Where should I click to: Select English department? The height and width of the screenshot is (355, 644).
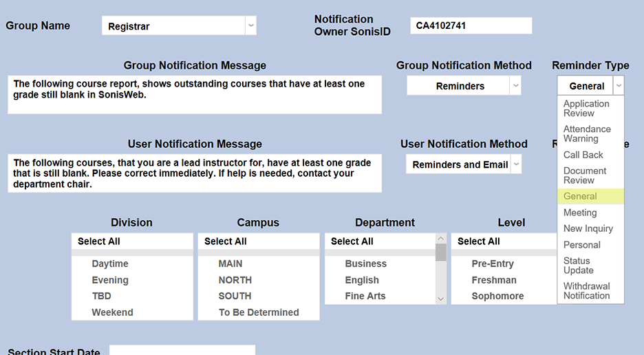380,280
